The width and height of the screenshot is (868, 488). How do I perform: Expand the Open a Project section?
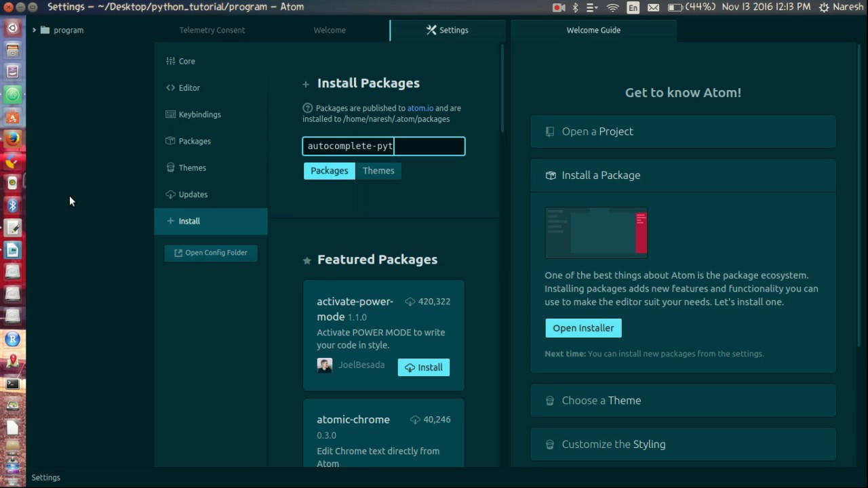click(x=683, y=131)
